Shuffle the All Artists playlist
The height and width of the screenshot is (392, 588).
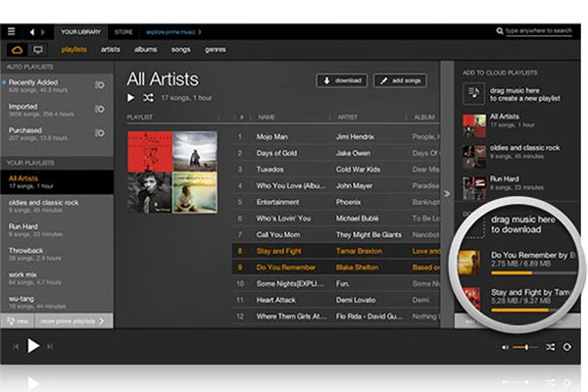coord(148,98)
